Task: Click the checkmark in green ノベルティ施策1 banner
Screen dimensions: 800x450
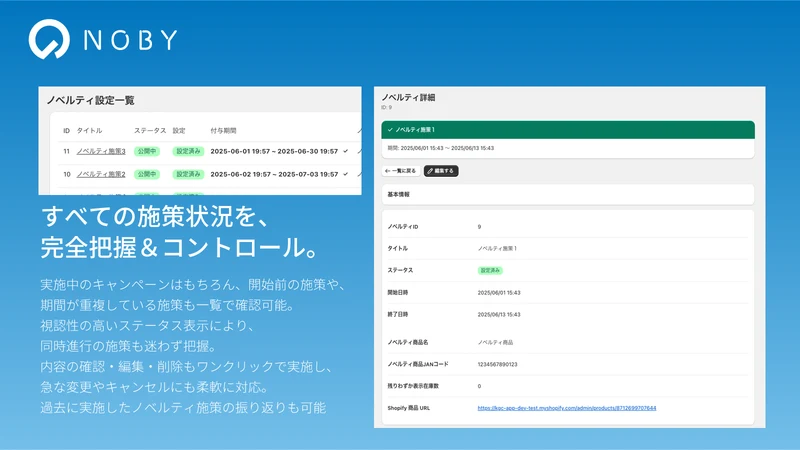Action: 390,130
